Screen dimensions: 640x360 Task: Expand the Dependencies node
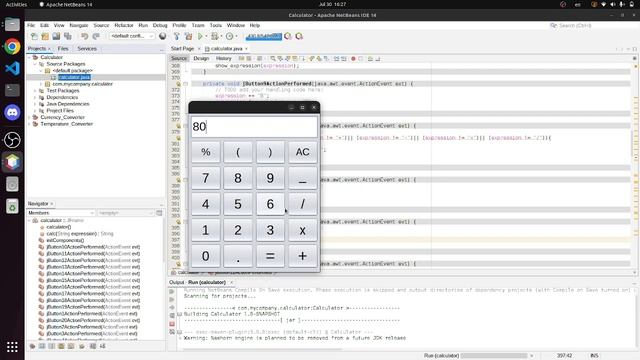click(x=35, y=98)
